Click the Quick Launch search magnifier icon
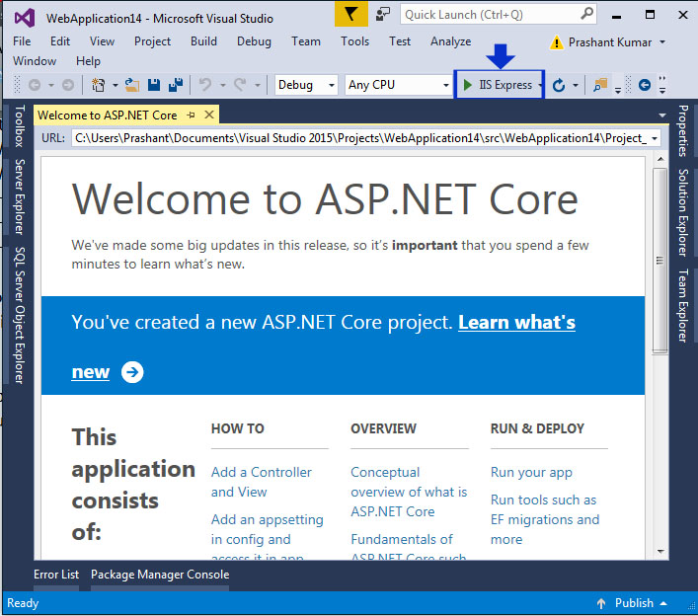Screen dimensions: 698x616 click(586, 14)
